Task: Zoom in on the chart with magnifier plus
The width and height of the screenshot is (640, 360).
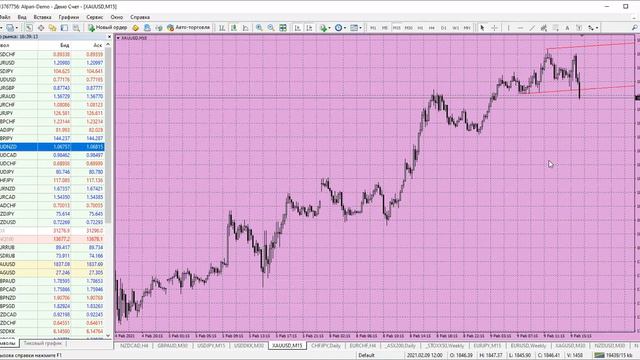Action: click(259, 28)
